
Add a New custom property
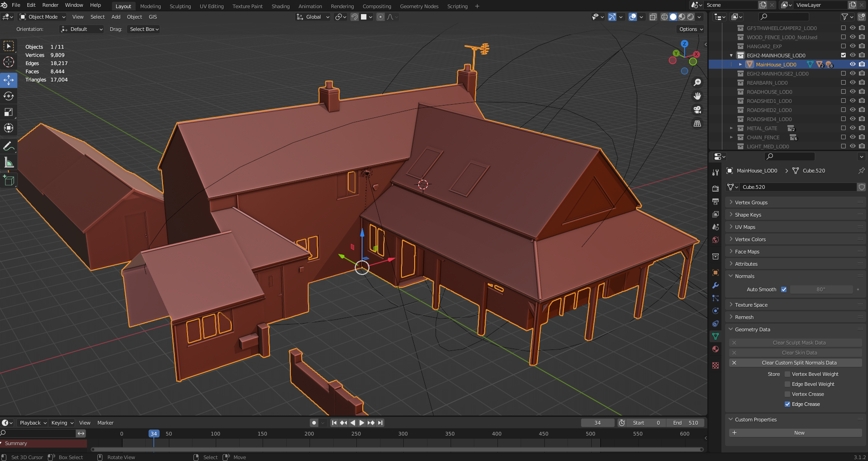(x=799, y=432)
